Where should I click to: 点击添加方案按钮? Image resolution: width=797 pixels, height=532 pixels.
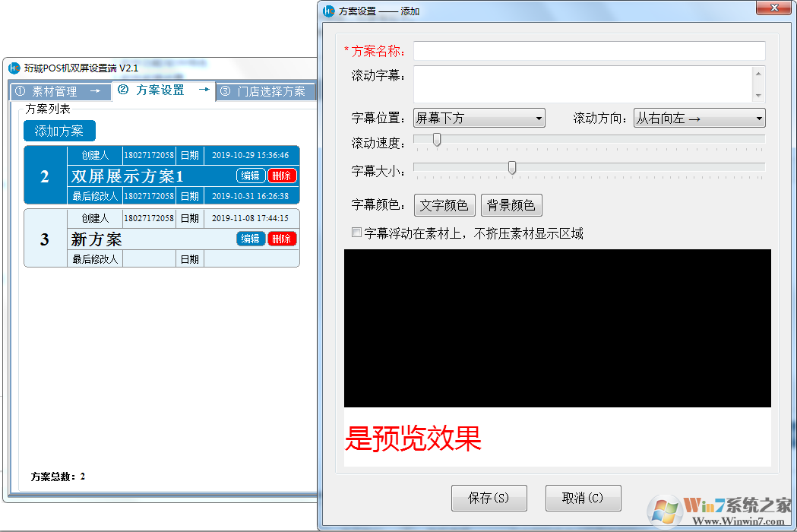click(x=59, y=130)
